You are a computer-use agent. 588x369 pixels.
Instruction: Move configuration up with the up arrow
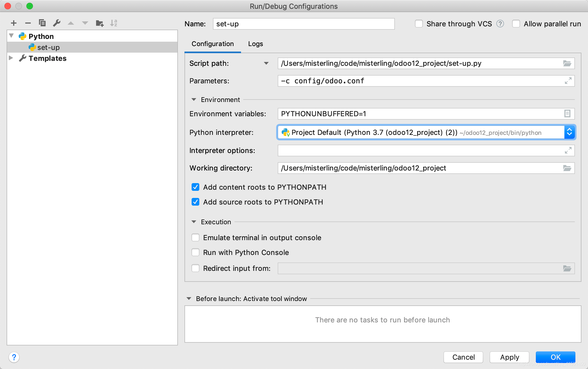[x=71, y=23]
